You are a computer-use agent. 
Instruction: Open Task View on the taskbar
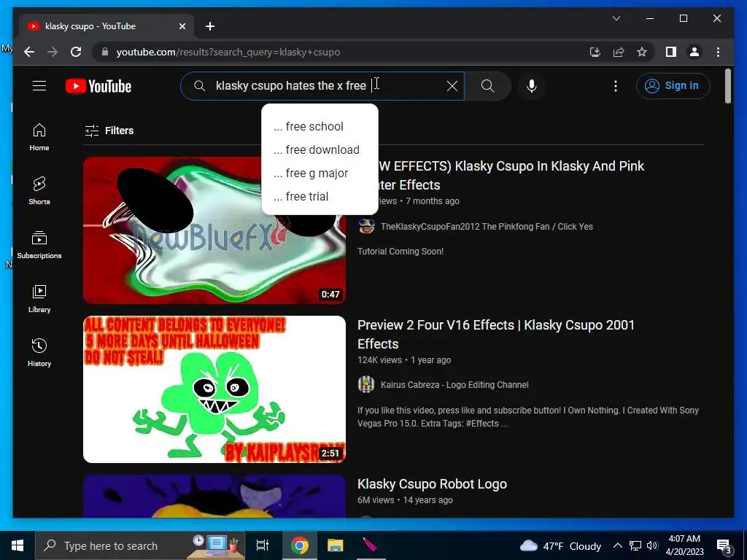coord(263,545)
